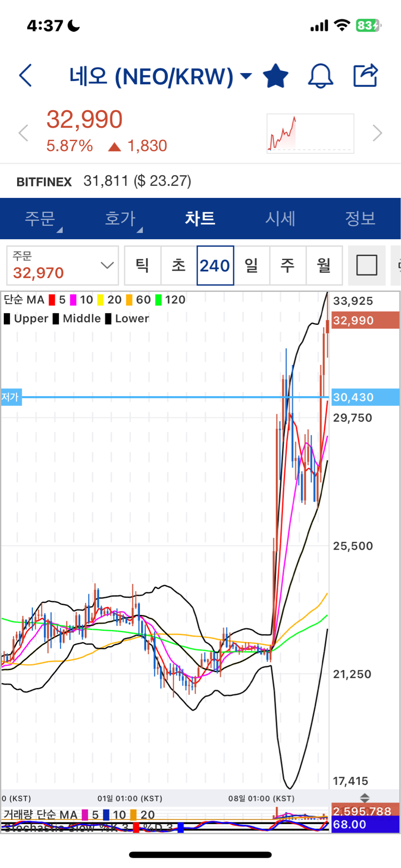The width and height of the screenshot is (401, 868).
Task: Switch to the 시세 tab
Action: click(x=280, y=219)
